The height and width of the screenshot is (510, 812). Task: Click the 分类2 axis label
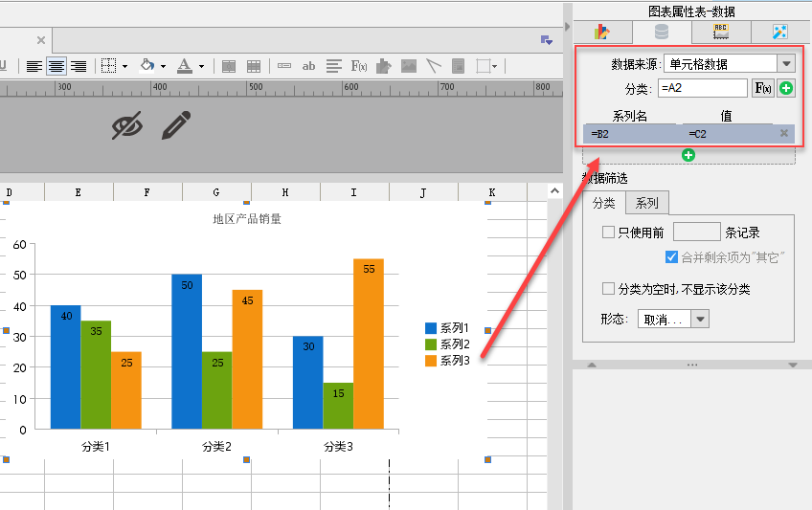[217, 447]
